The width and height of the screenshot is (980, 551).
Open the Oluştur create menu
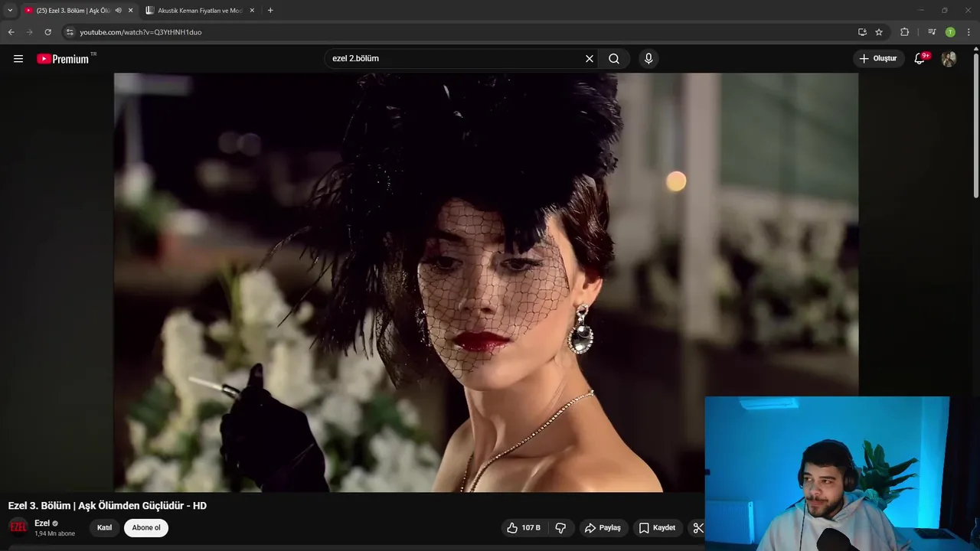(x=878, y=59)
